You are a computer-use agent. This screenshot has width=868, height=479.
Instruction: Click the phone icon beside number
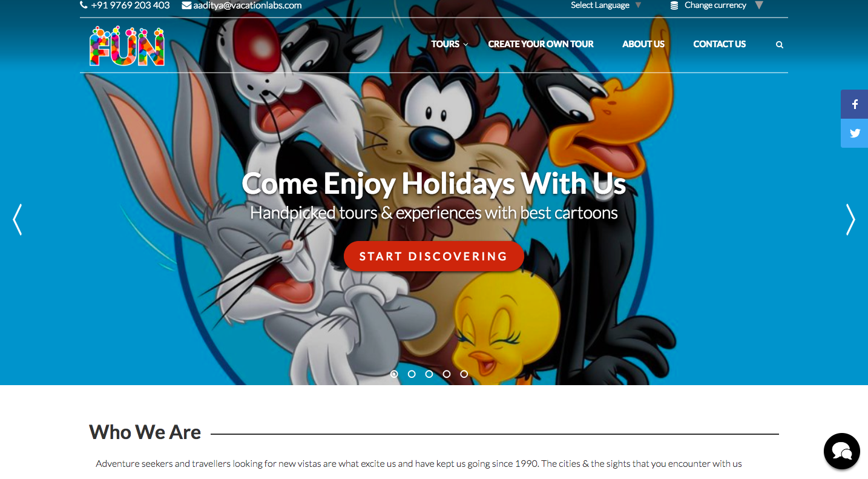(x=84, y=5)
